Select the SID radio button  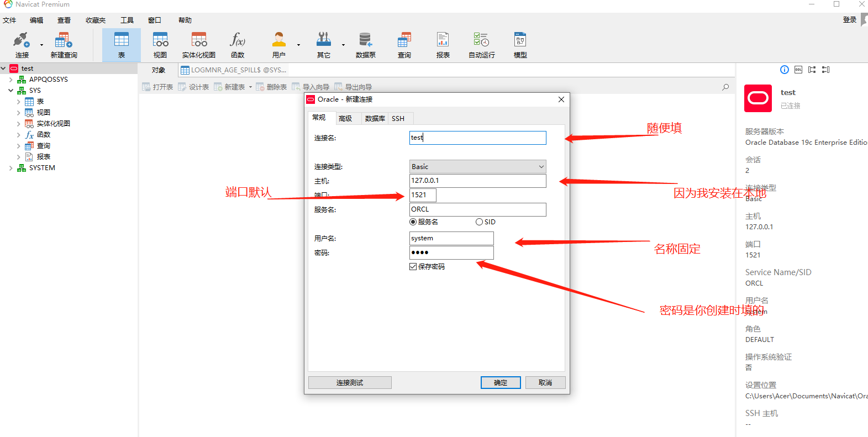479,222
